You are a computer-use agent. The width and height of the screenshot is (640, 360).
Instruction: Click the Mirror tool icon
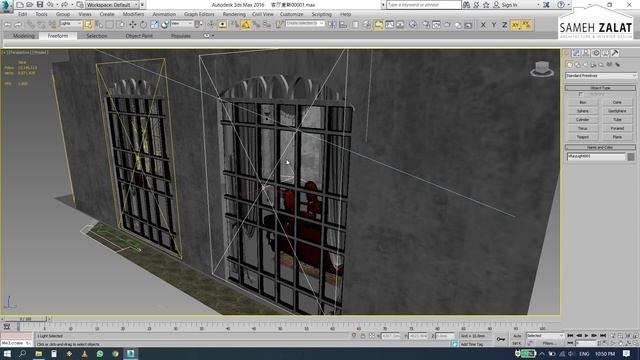(332, 25)
